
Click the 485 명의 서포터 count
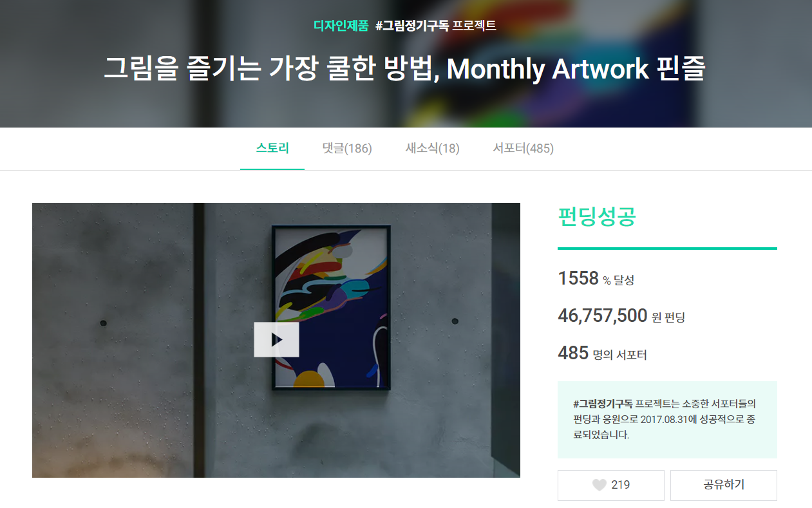602,353
